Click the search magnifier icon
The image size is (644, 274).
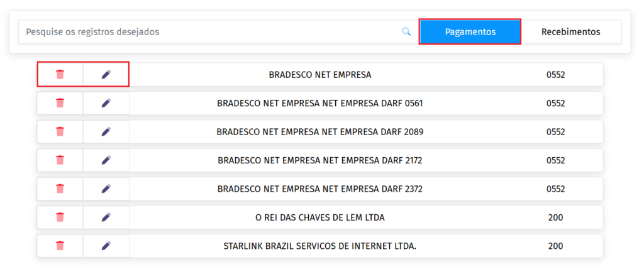click(406, 31)
